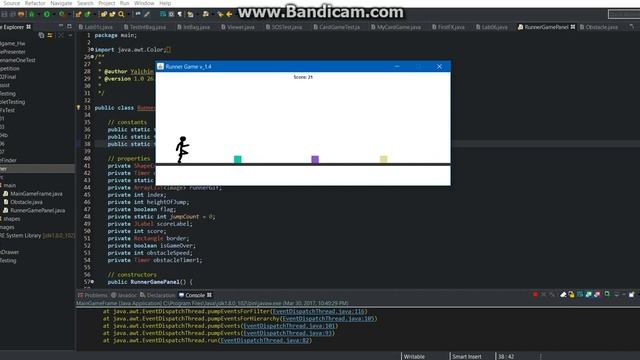
Task: Click the magnifier Search toolbar icon
Action: point(121,14)
